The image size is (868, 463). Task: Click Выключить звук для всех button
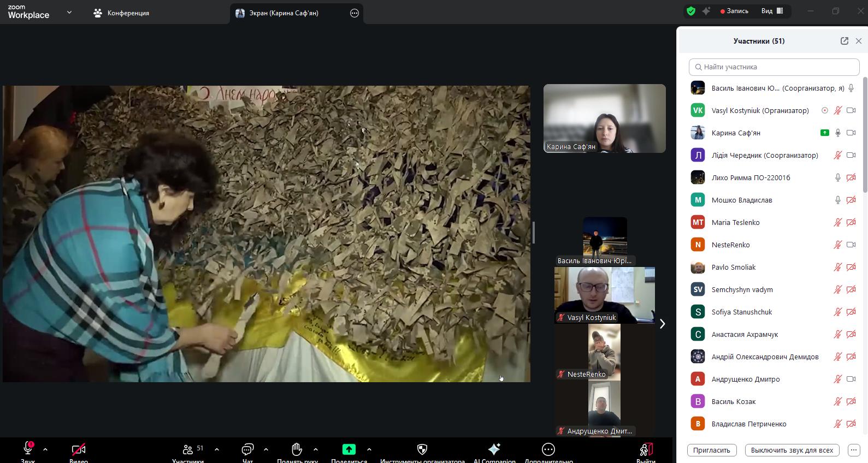[x=792, y=450]
